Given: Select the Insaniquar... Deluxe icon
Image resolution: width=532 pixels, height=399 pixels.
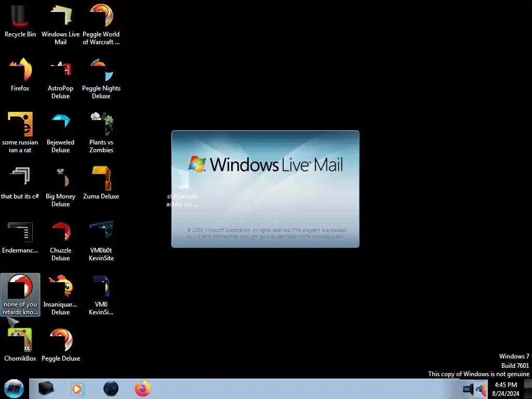Looking at the screenshot, I should coord(60,295).
